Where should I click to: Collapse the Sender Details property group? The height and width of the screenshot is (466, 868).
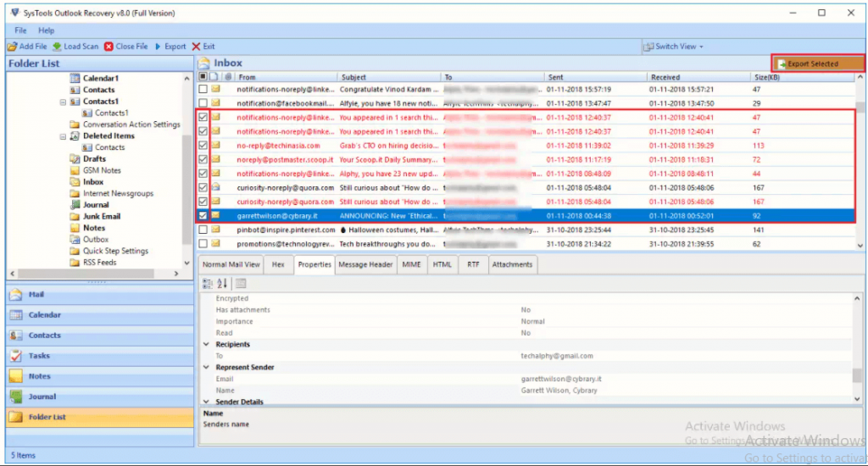[x=207, y=402]
